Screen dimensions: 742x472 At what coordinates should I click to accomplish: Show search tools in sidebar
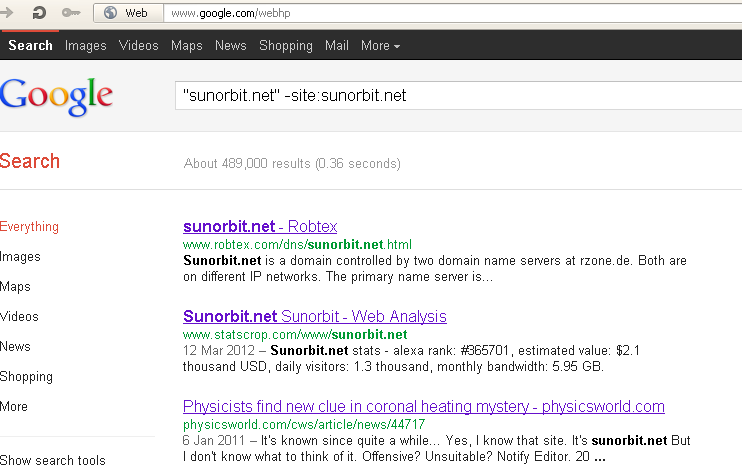click(x=53, y=460)
